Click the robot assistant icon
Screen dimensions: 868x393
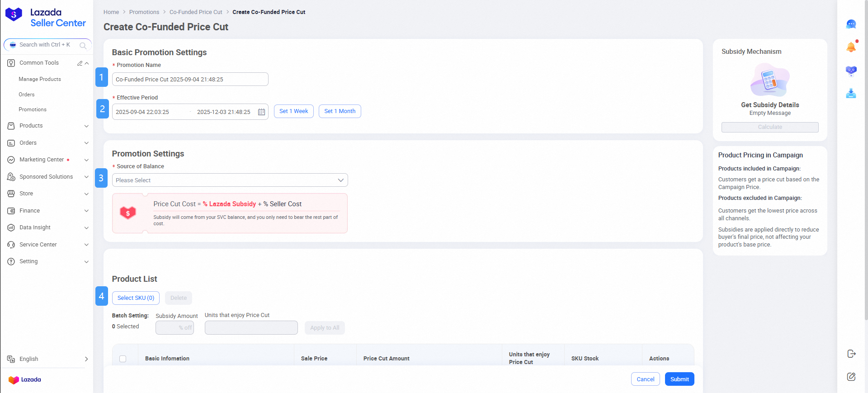click(x=851, y=71)
